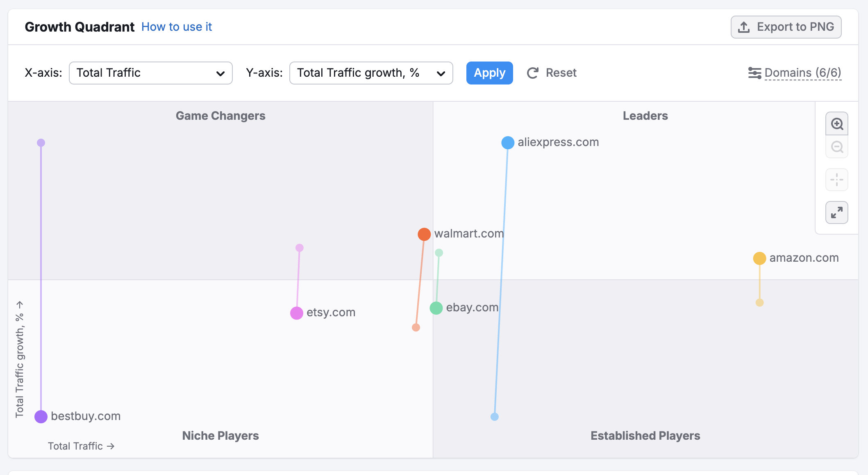Click the Domains filter sliders icon
The width and height of the screenshot is (868, 475).
pyautogui.click(x=754, y=73)
